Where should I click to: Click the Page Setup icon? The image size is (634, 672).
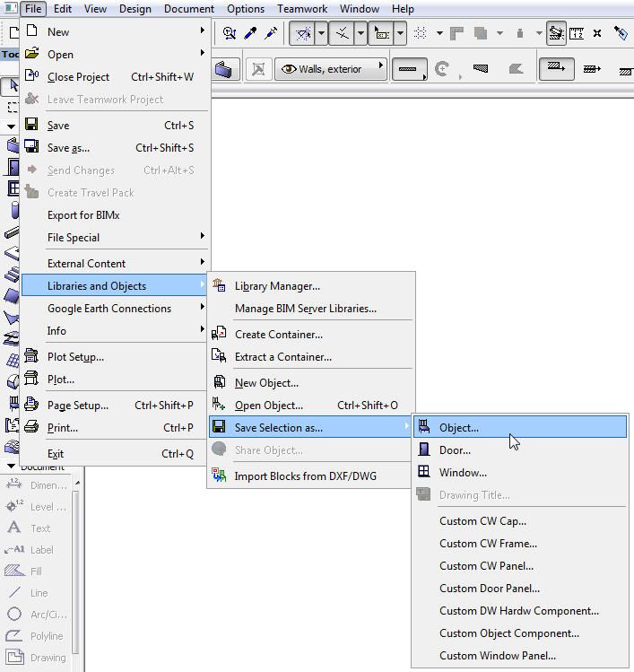[31, 405]
